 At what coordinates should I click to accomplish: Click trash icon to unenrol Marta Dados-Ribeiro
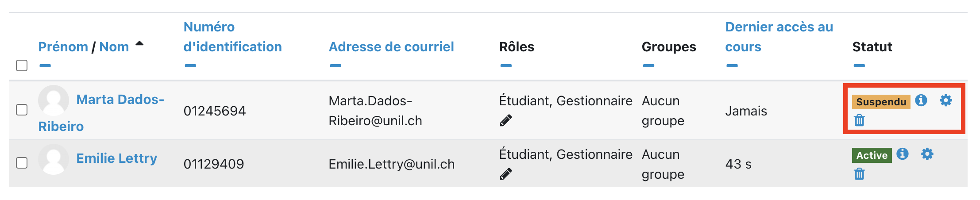(x=859, y=120)
